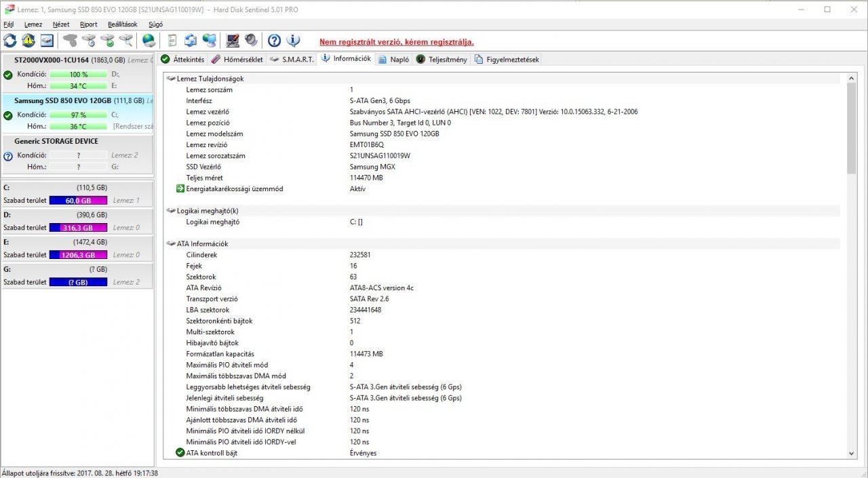Open the Riport menu

click(89, 24)
